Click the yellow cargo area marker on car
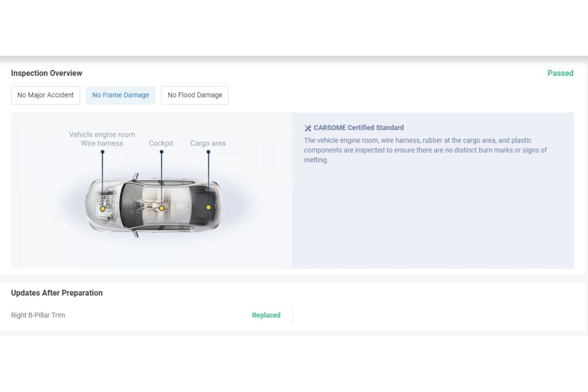The width and height of the screenshot is (588, 392). (x=208, y=207)
